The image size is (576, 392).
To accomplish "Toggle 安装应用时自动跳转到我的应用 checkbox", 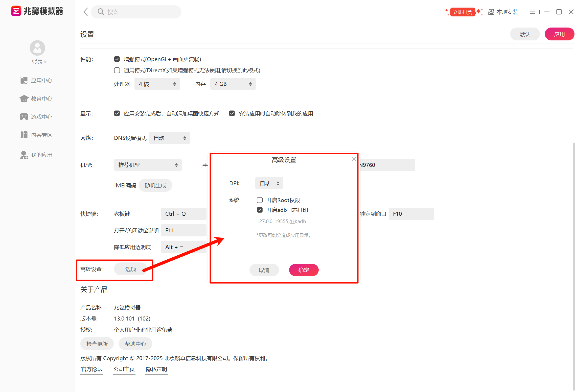I will pyautogui.click(x=232, y=113).
